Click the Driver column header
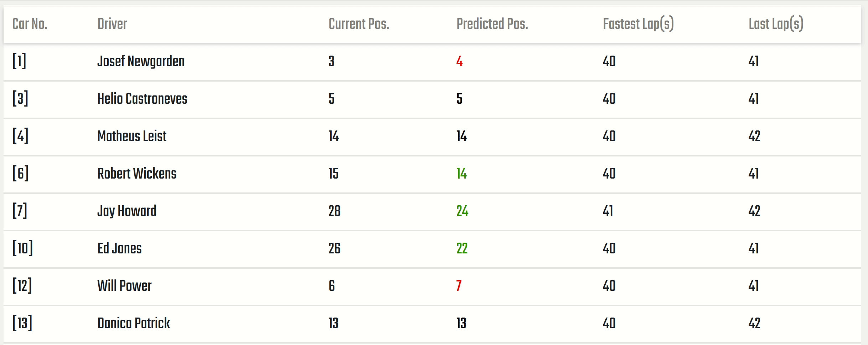The image size is (868, 345). 112,24
